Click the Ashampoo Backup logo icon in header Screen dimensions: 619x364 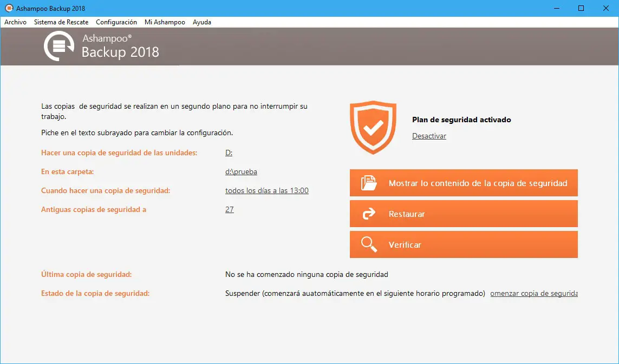(x=59, y=46)
